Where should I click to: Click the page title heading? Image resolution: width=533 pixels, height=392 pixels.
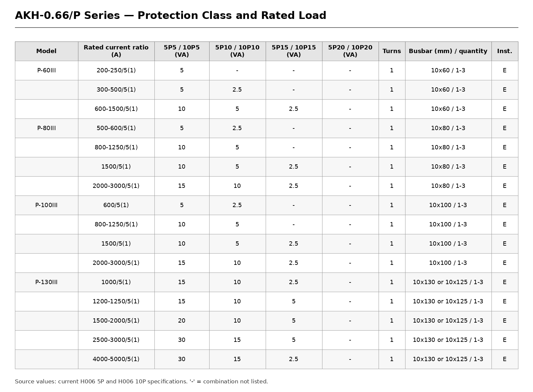(x=171, y=16)
